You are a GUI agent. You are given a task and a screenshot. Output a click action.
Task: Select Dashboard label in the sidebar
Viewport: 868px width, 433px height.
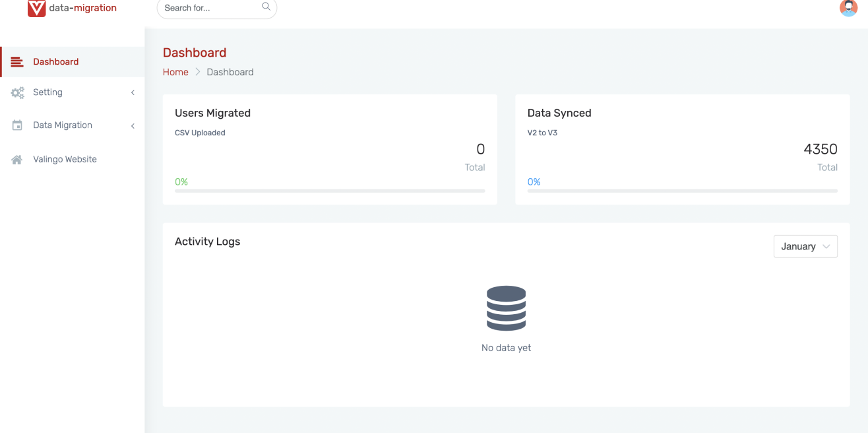[56, 62]
